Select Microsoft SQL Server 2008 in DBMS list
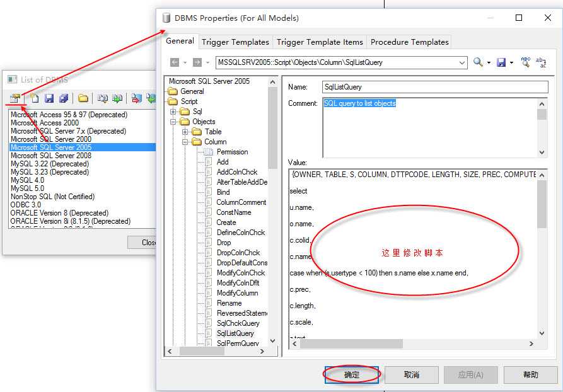Screen dimensions: 563x392 tap(82, 156)
